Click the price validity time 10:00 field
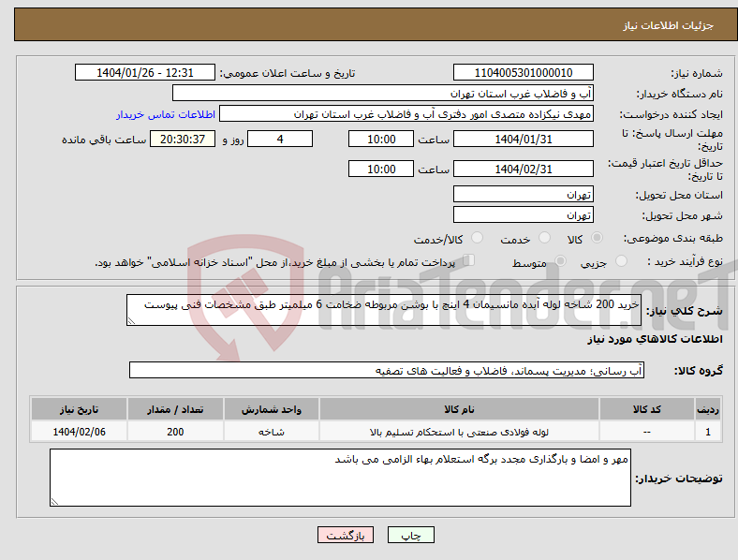738x560 pixels. (381, 169)
